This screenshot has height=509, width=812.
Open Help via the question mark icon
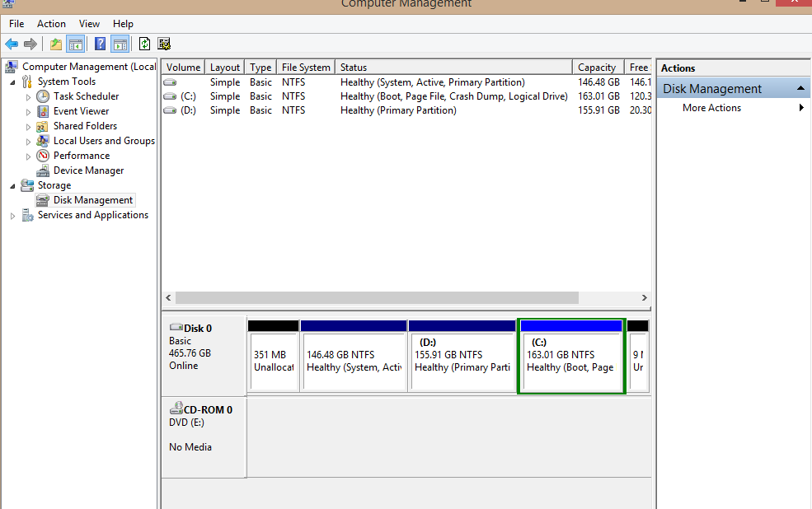pyautogui.click(x=100, y=44)
